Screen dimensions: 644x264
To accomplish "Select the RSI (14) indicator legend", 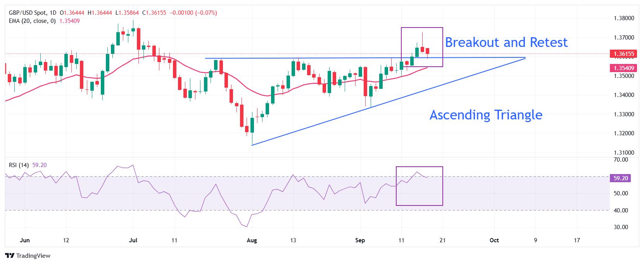I will 19,165.
